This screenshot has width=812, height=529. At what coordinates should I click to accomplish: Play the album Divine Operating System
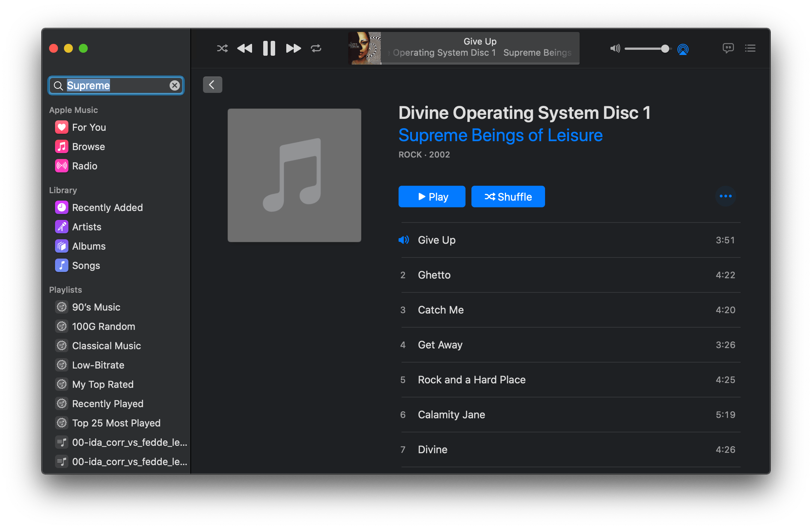[431, 196]
